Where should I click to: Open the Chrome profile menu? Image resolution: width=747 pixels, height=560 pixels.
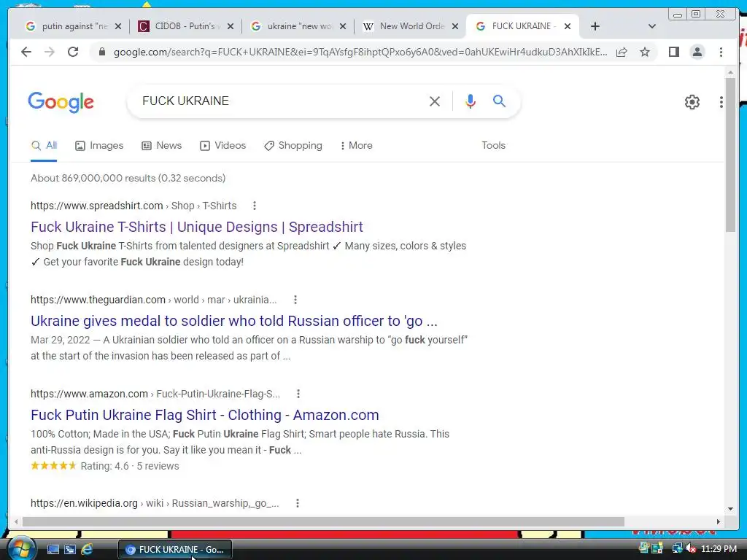(x=697, y=52)
